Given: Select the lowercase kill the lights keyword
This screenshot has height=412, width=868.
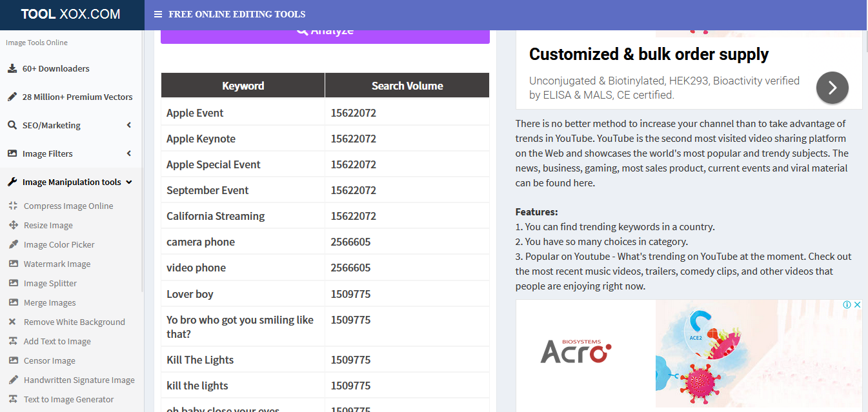Looking at the screenshot, I should [x=197, y=386].
